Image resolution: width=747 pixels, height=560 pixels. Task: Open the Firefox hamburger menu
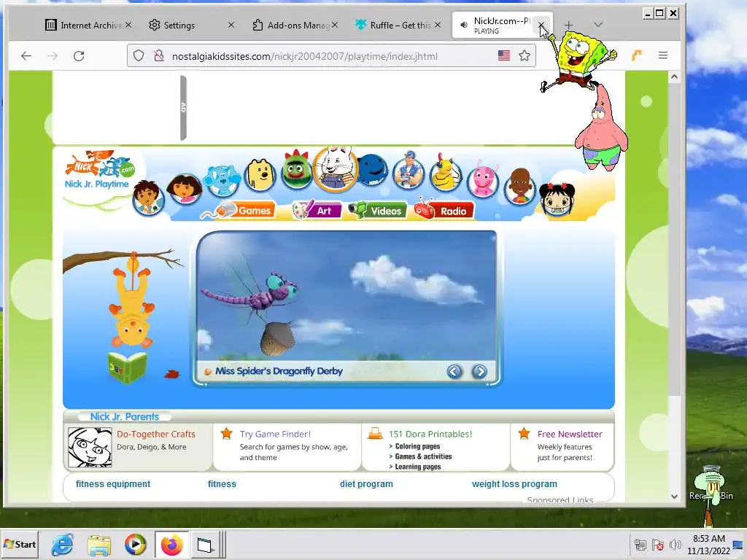click(662, 55)
